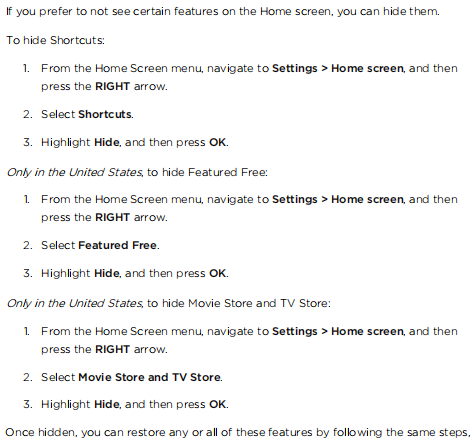Click 'to hide Movie Store and TV Store:' heading

(x=239, y=304)
